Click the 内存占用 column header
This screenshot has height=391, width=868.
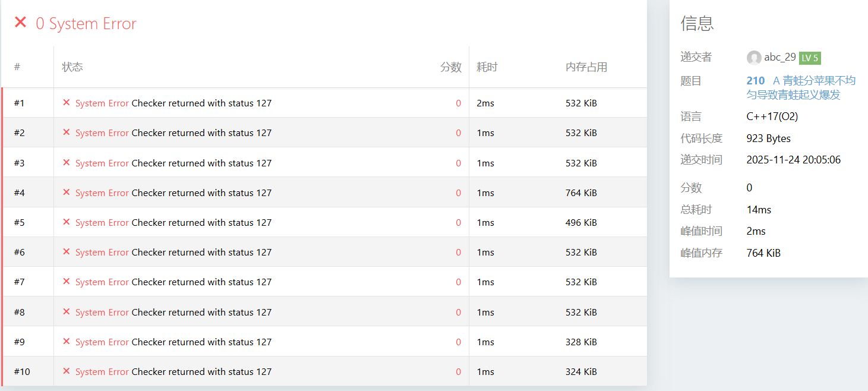pos(586,67)
